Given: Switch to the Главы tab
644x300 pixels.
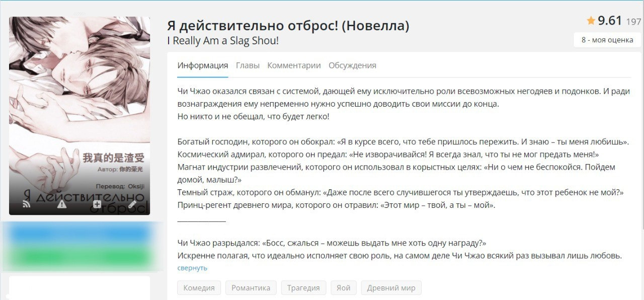Looking at the screenshot, I should click(x=248, y=65).
